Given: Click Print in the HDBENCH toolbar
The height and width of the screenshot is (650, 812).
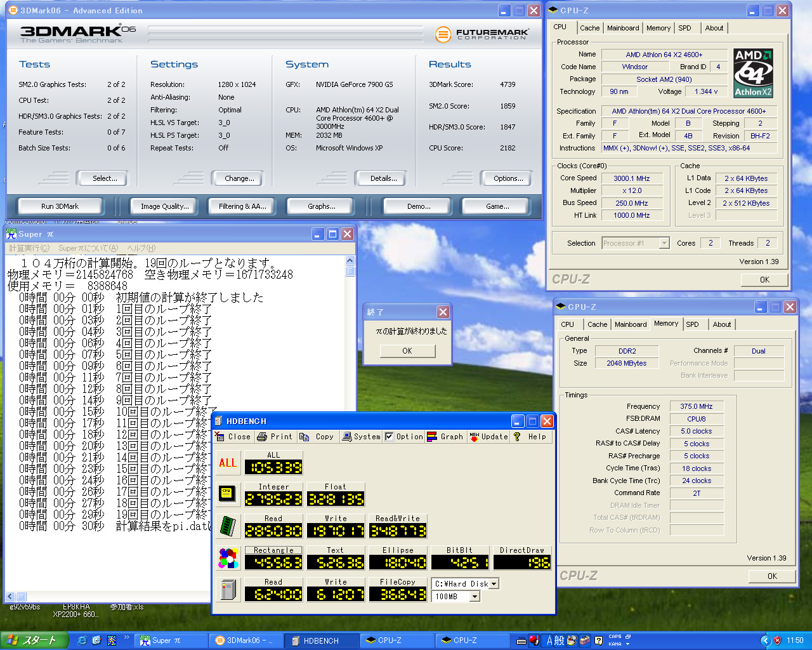Looking at the screenshot, I should tap(275, 437).
